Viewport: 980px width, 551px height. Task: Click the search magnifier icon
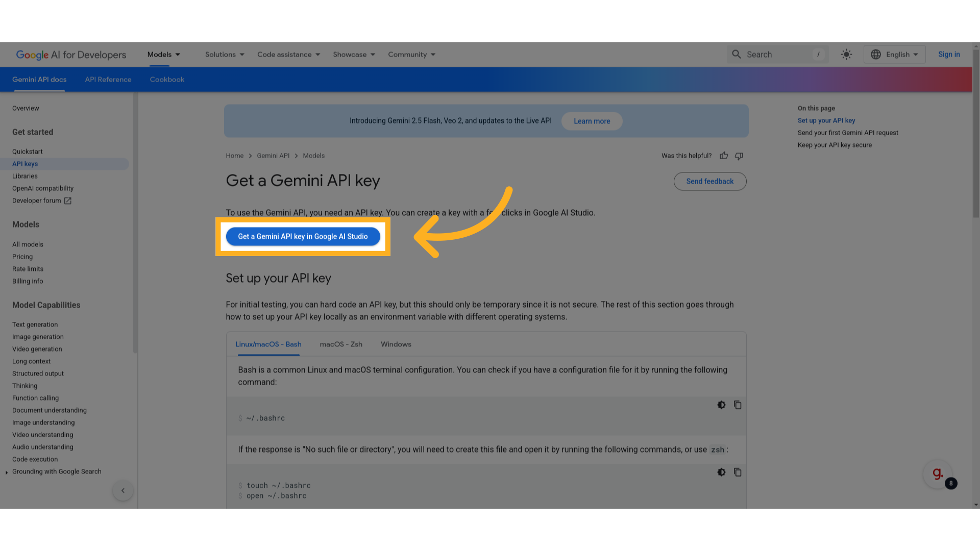pos(736,54)
